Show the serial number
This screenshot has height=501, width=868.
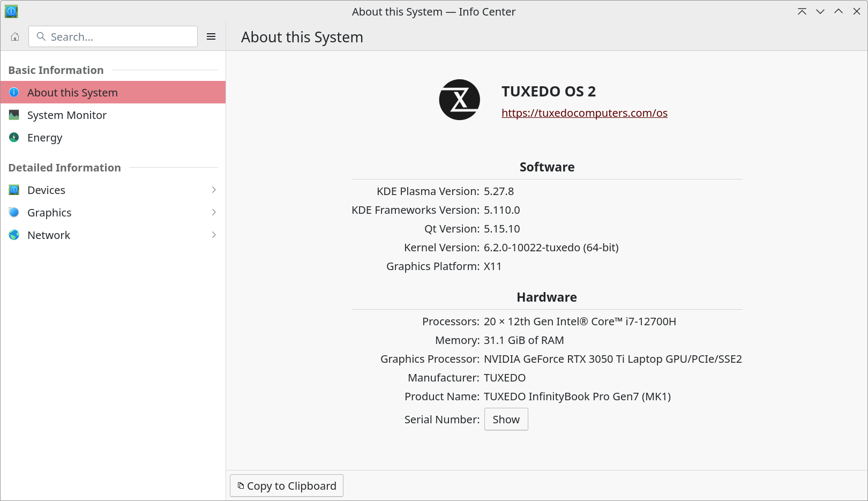point(506,419)
